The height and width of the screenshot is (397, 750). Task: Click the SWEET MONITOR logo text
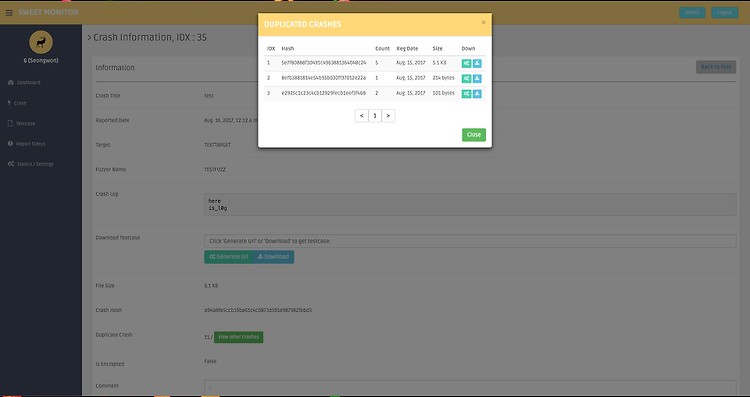(x=48, y=12)
